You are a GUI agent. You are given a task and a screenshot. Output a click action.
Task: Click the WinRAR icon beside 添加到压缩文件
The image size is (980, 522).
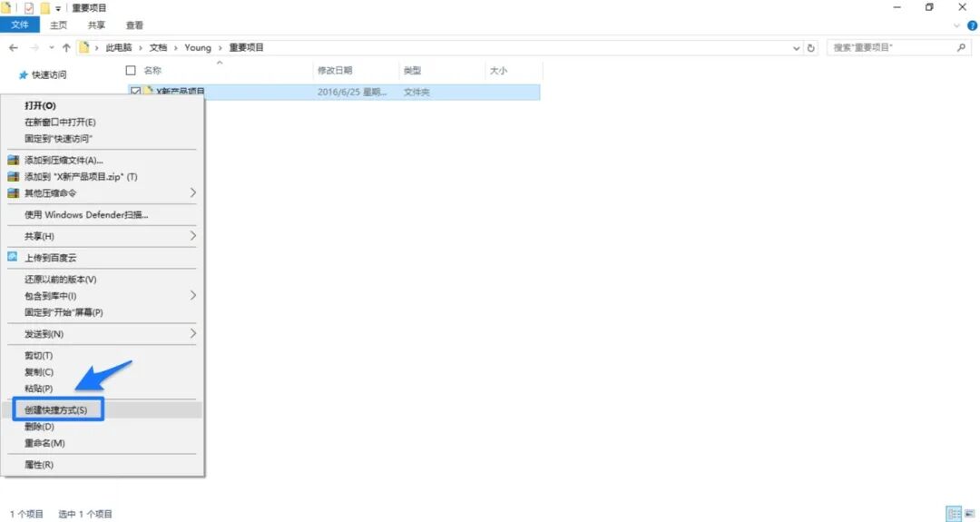click(x=13, y=160)
